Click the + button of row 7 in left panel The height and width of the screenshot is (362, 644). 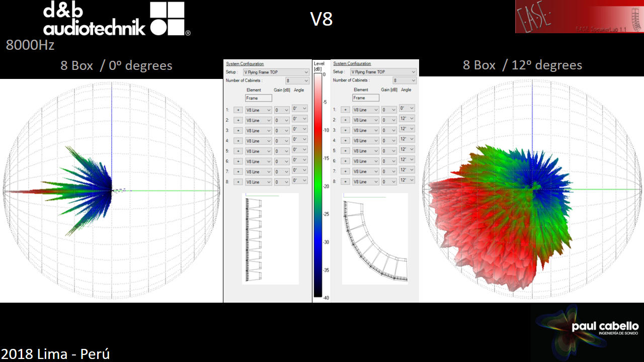pos(238,172)
